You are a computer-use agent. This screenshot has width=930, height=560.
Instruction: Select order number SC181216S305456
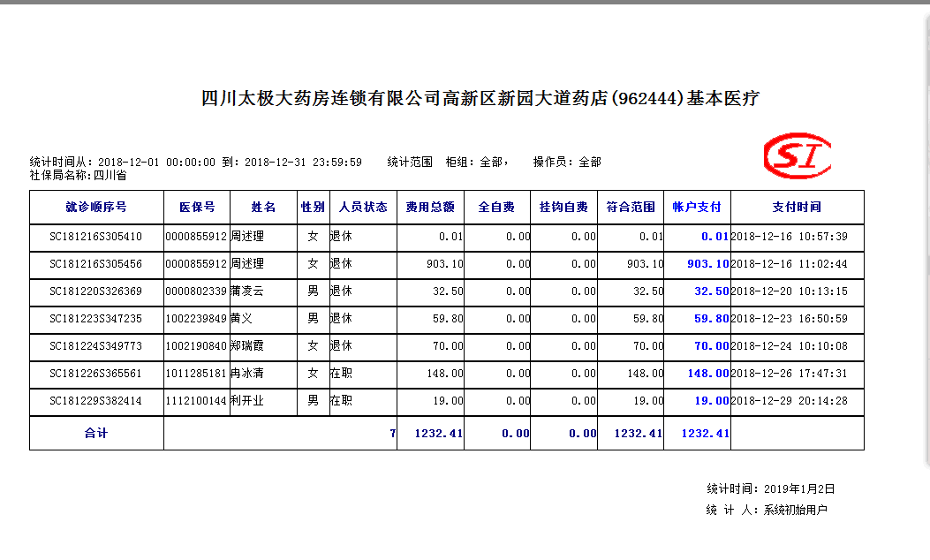(x=96, y=263)
